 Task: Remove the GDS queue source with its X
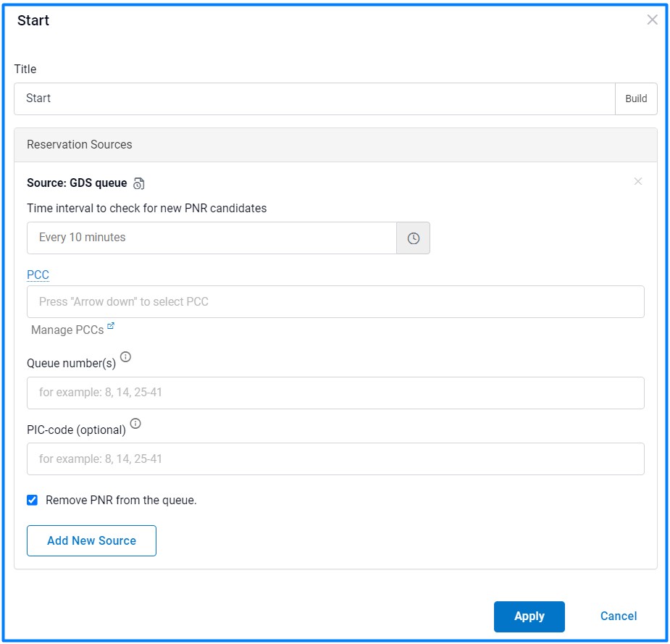(637, 182)
